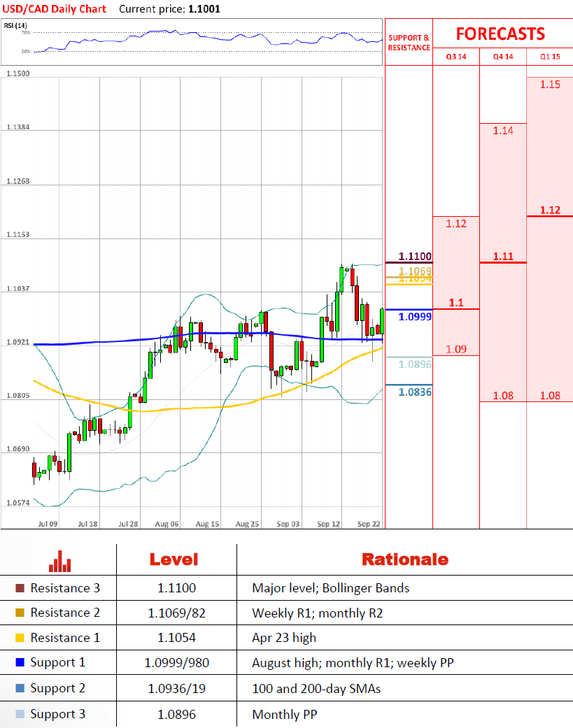Image resolution: width=573 pixels, height=728 pixels.
Task: Click the 1.09 forecast value in Q3 14
Action: 456,349
